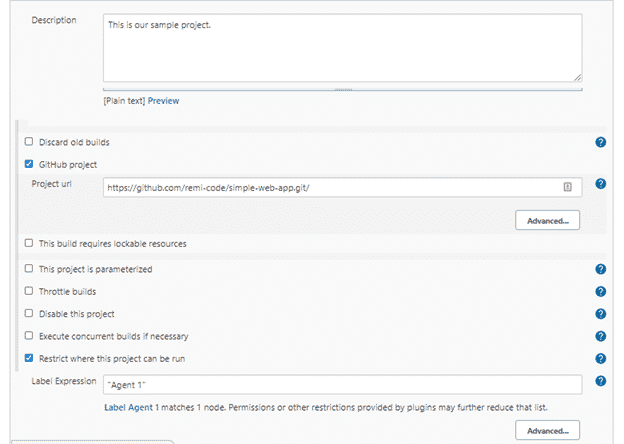Expand Advanced options under GitHub project
This screenshot has width=624, height=444.
(x=548, y=220)
